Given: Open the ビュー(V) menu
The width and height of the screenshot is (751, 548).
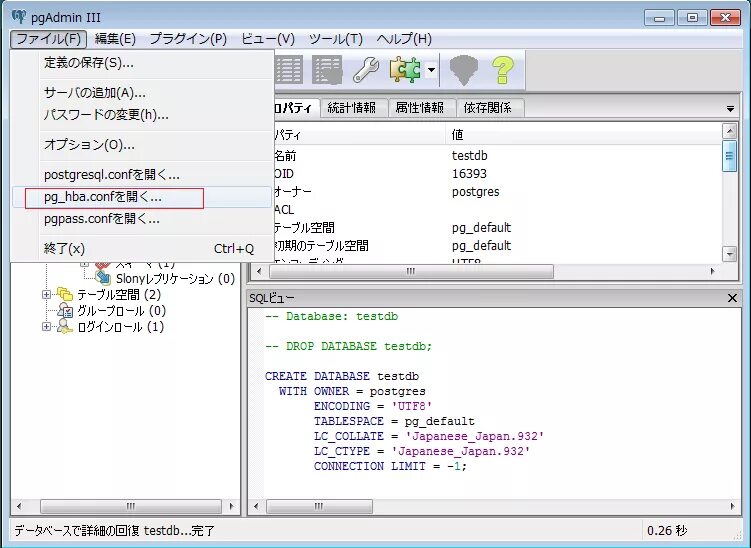Looking at the screenshot, I should [268, 39].
